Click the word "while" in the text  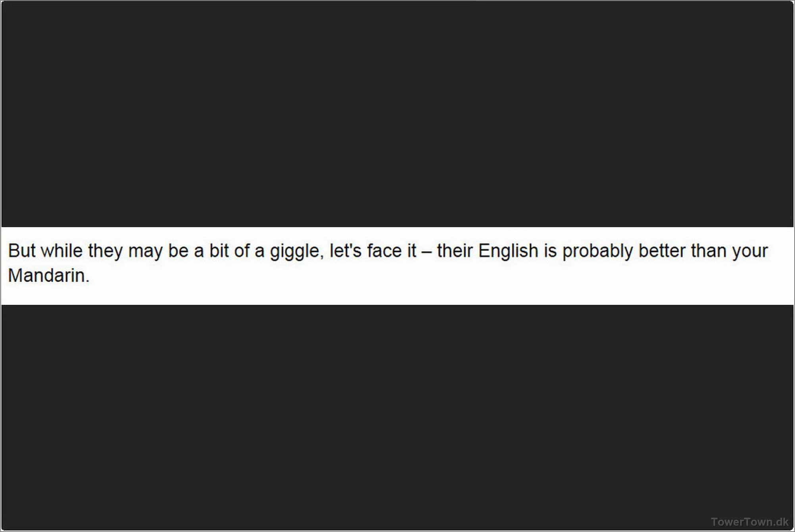(x=61, y=251)
